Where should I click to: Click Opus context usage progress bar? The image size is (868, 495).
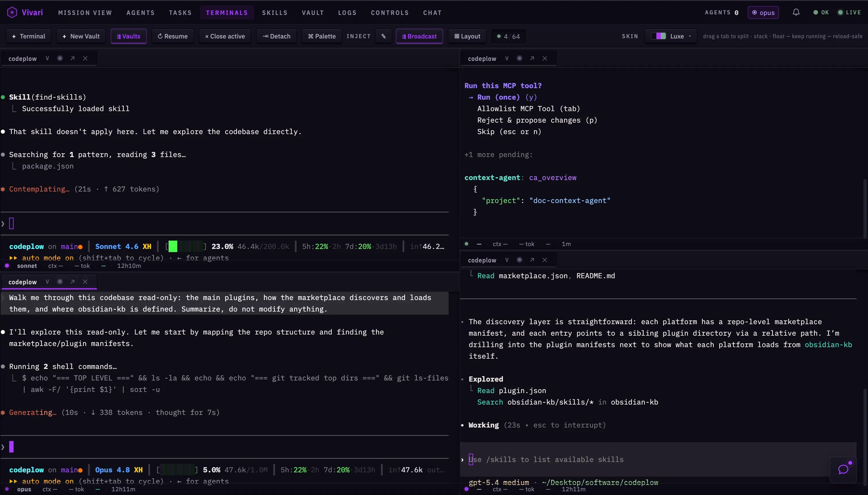[x=177, y=470]
